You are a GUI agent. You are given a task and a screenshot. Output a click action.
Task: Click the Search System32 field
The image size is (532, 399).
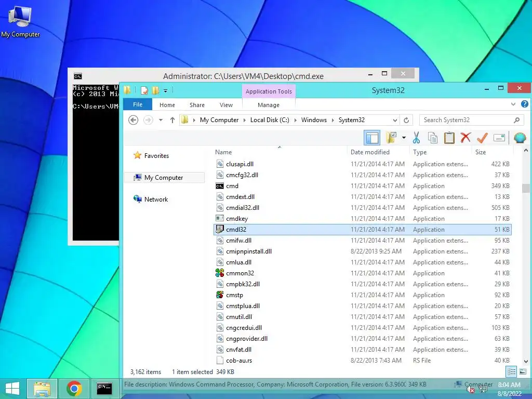468,120
